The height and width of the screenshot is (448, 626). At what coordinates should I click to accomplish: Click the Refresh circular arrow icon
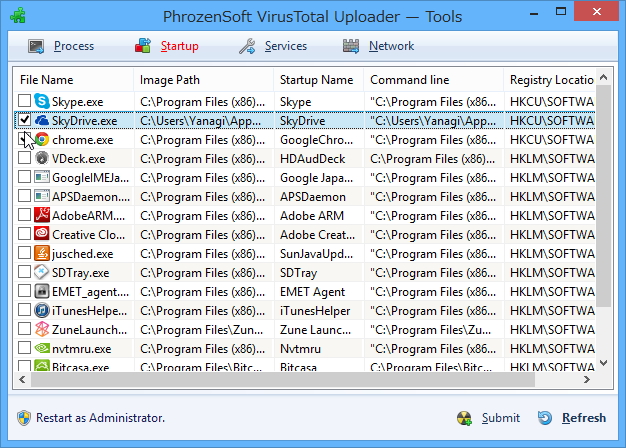(545, 418)
